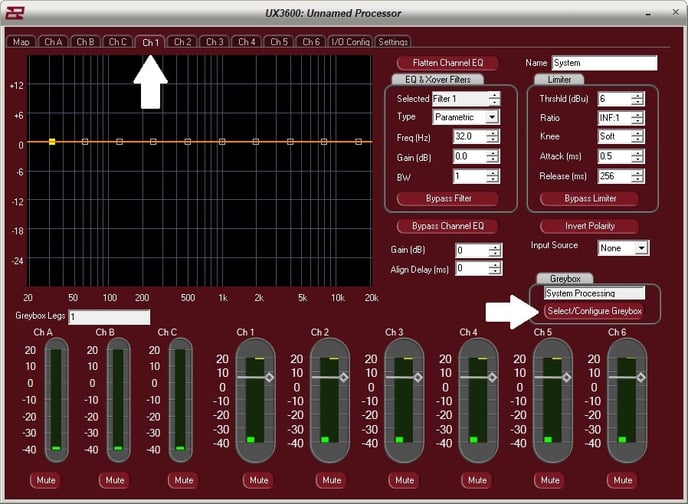Toggle Bypass Channel EQ
The height and width of the screenshot is (504, 688).
pyautogui.click(x=448, y=226)
